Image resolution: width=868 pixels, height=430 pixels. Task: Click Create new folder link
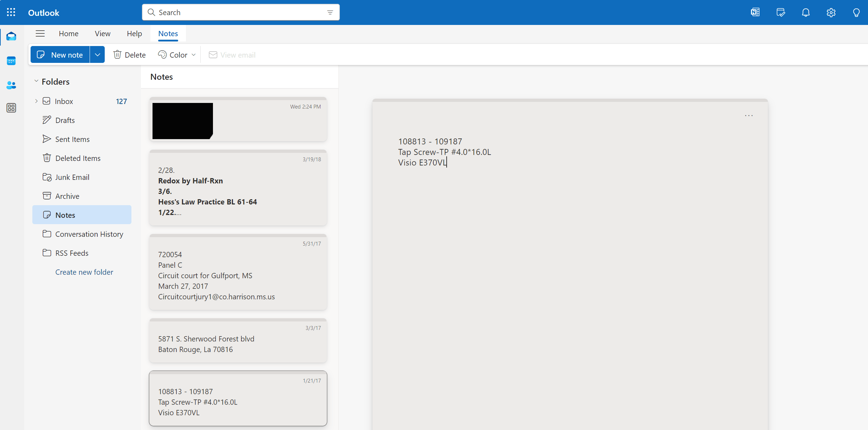pos(84,272)
